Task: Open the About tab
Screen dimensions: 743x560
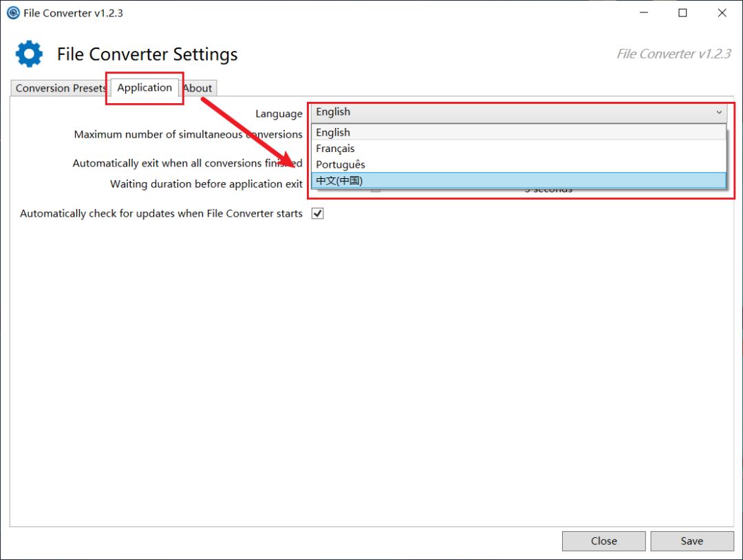Action: pyautogui.click(x=197, y=88)
